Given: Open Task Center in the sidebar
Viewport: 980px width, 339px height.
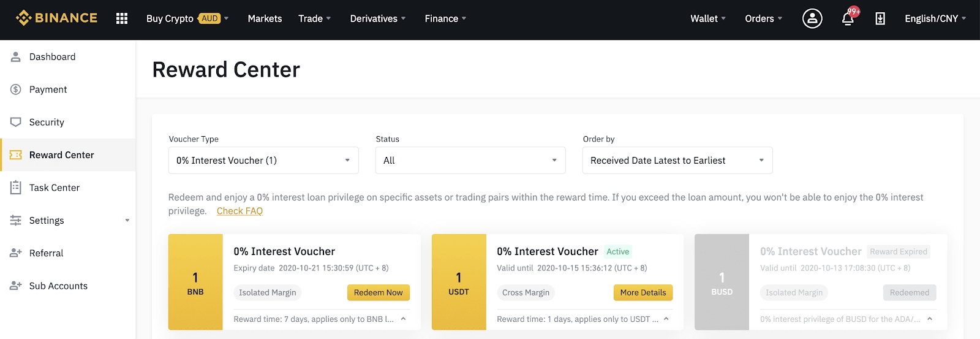Looking at the screenshot, I should pos(54,188).
